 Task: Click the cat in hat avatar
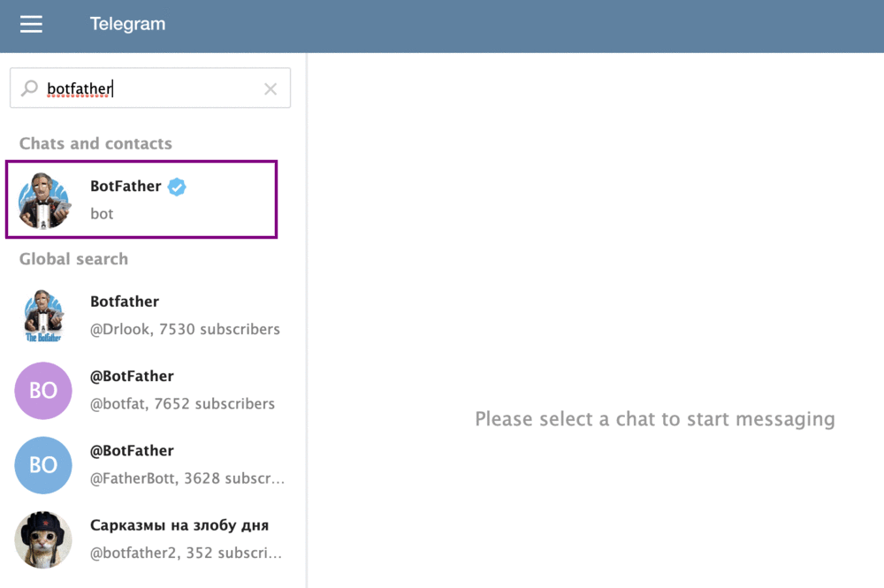pos(43,539)
